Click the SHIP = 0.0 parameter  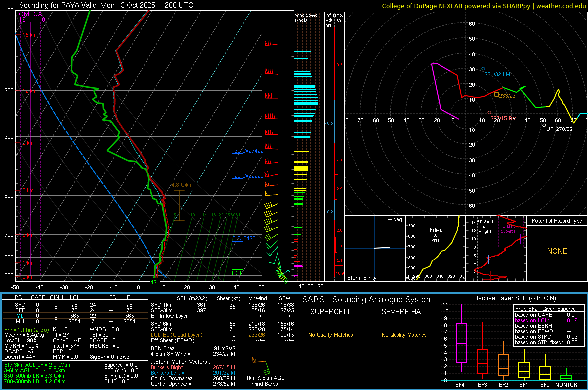(x=117, y=381)
